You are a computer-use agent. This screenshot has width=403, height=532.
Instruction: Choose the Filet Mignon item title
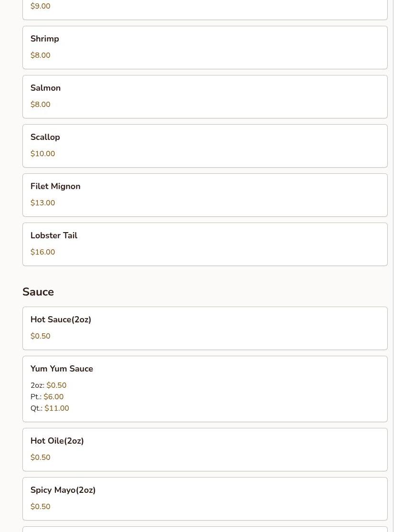[55, 186]
